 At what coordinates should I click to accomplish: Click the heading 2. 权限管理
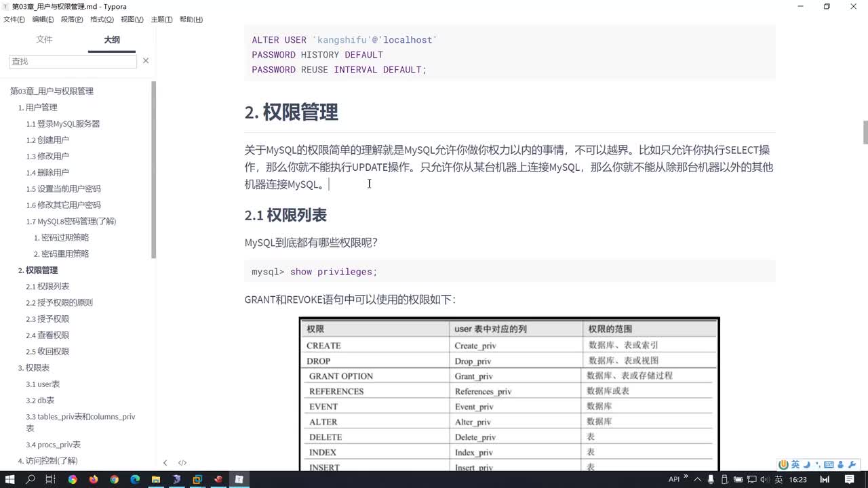pyautogui.click(x=292, y=112)
